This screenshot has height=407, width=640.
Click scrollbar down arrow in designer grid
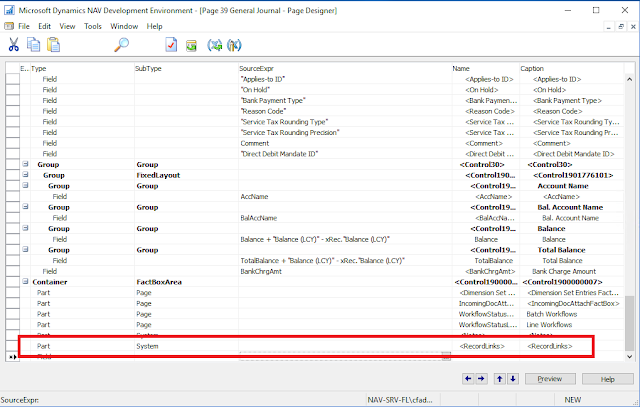[x=629, y=356]
